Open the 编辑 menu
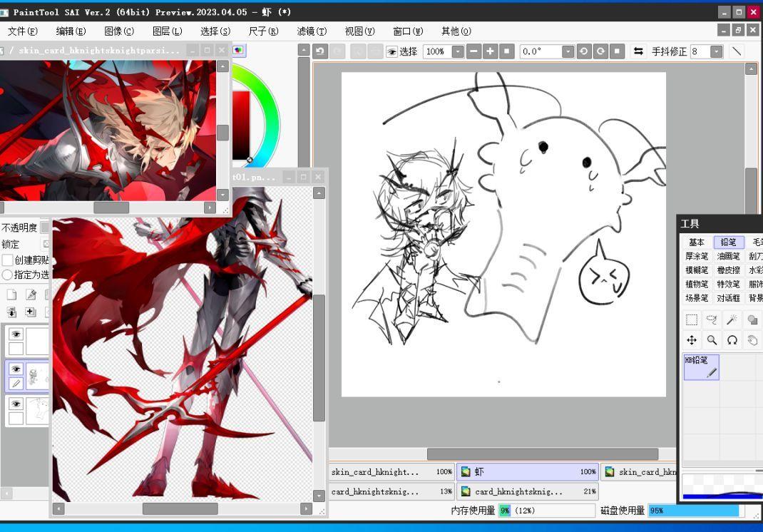The image size is (763, 532). pyautogui.click(x=71, y=31)
